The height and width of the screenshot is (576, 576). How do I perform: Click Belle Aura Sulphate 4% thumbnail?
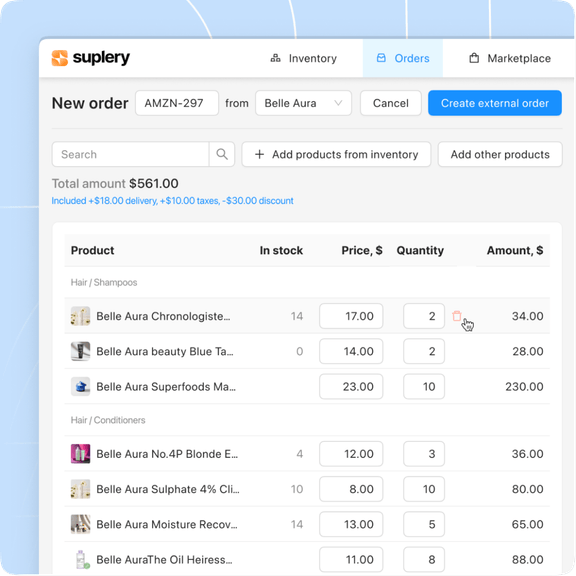point(80,489)
